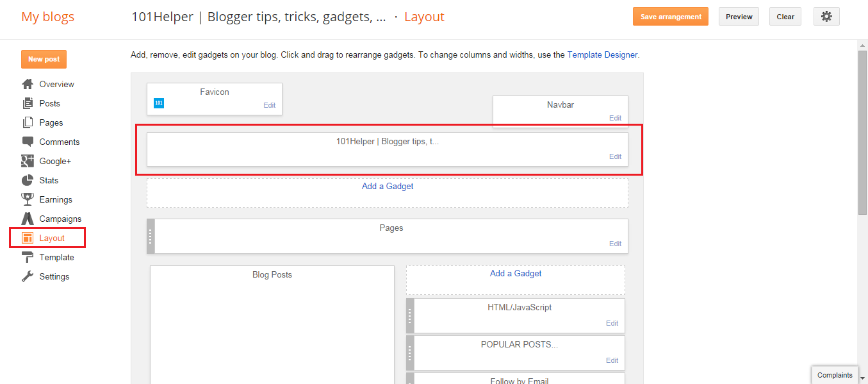The height and width of the screenshot is (384, 868).
Task: Click the Preview button
Action: click(739, 17)
